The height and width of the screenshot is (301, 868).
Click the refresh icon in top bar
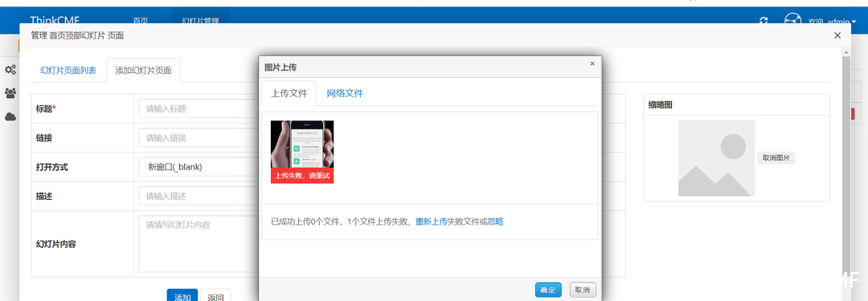pos(764,21)
